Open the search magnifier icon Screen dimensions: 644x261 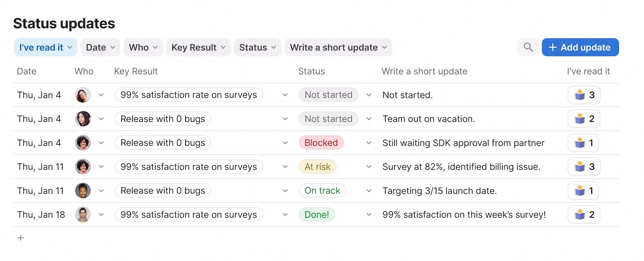click(528, 47)
